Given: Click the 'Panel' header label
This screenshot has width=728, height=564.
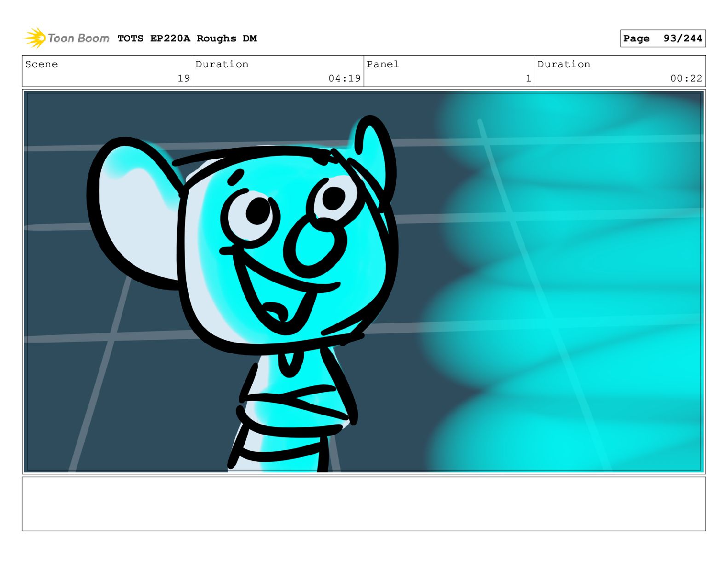Looking at the screenshot, I should [x=382, y=64].
